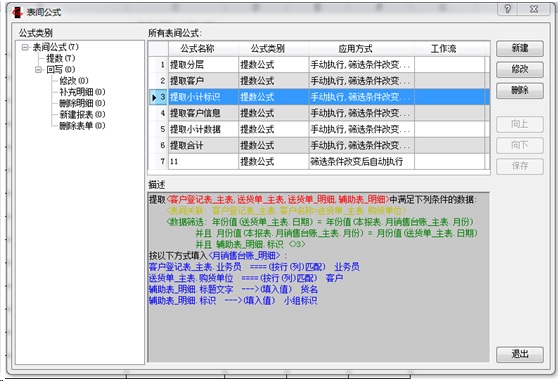The width and height of the screenshot is (558, 381).
Task: Click the 向下 button
Action: pos(520,145)
